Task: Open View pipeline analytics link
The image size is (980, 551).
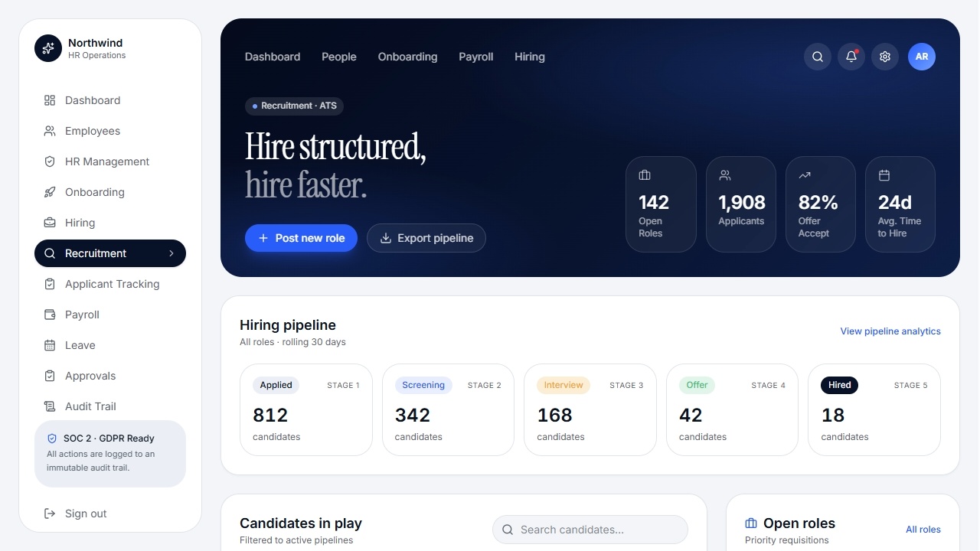Action: coord(890,331)
